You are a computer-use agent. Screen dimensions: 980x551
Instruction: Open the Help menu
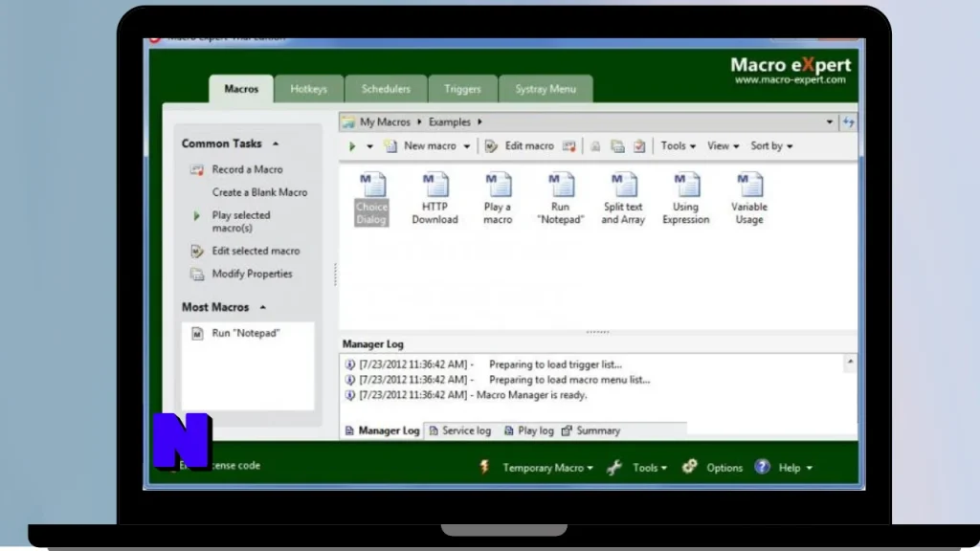click(x=795, y=468)
